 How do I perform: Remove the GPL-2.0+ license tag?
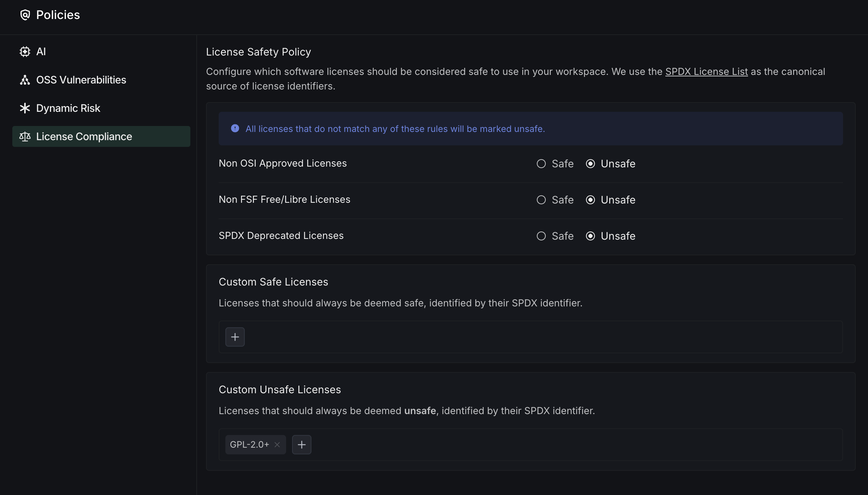pos(277,445)
